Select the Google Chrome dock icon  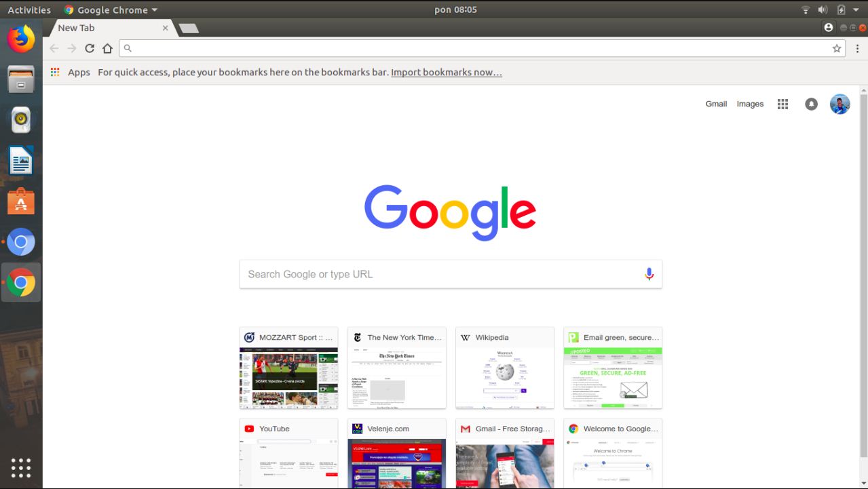pyautogui.click(x=21, y=283)
